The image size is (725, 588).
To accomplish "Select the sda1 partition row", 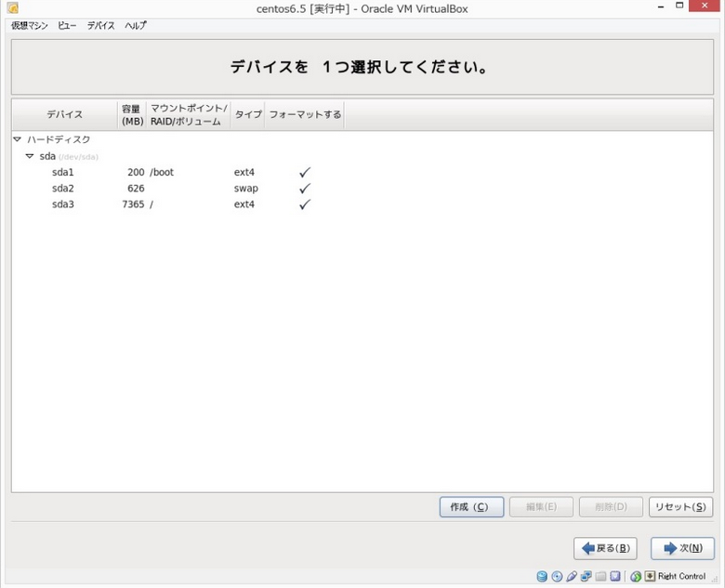I will click(362, 173).
